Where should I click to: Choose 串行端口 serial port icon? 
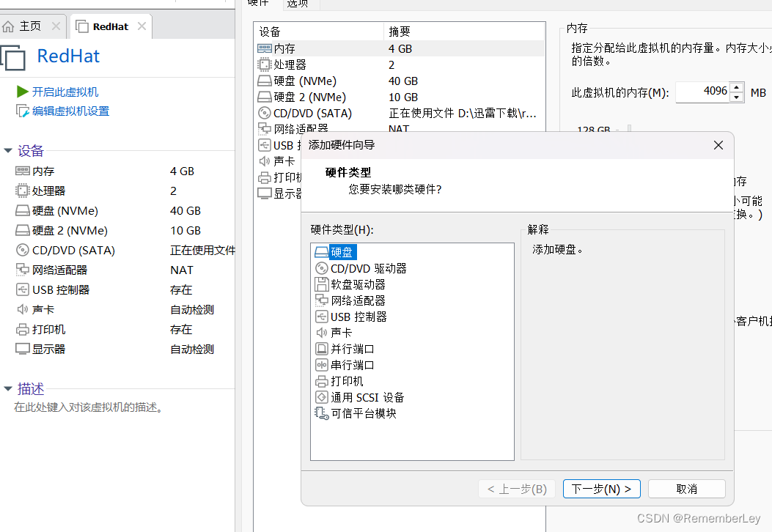point(322,365)
